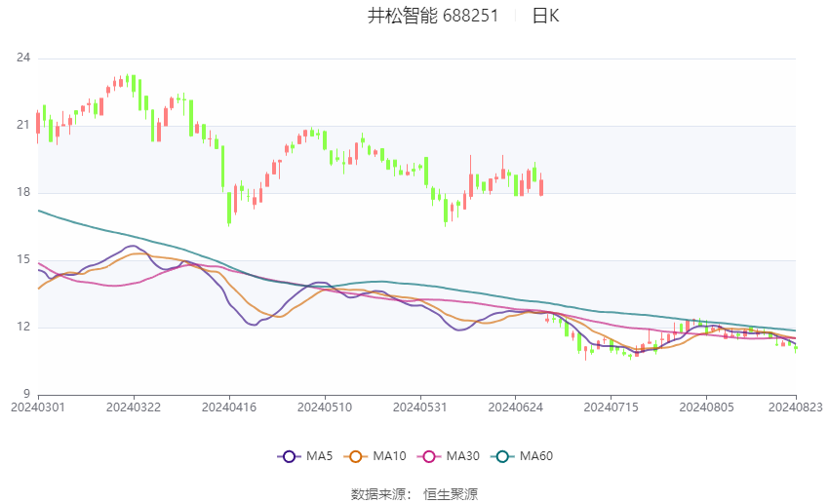The width and height of the screenshot is (829, 504).
Task: Toggle the MA5 legend entry
Action: (305, 456)
